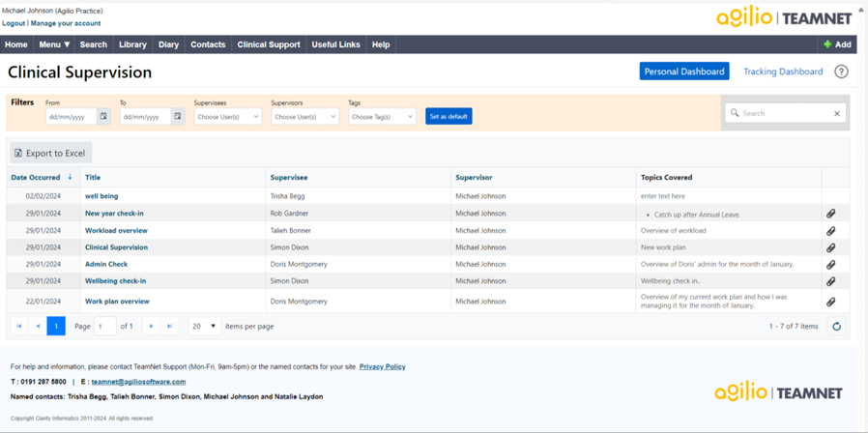Go to the next page arrow
This screenshot has width=868, height=433.
tap(151, 326)
